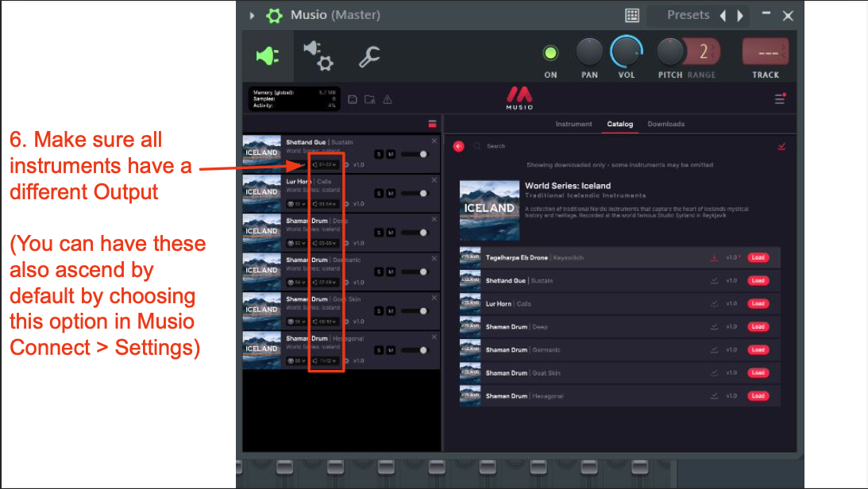The width and height of the screenshot is (868, 489).
Task: Toggle the green ON LED of the plugin
Action: point(550,53)
